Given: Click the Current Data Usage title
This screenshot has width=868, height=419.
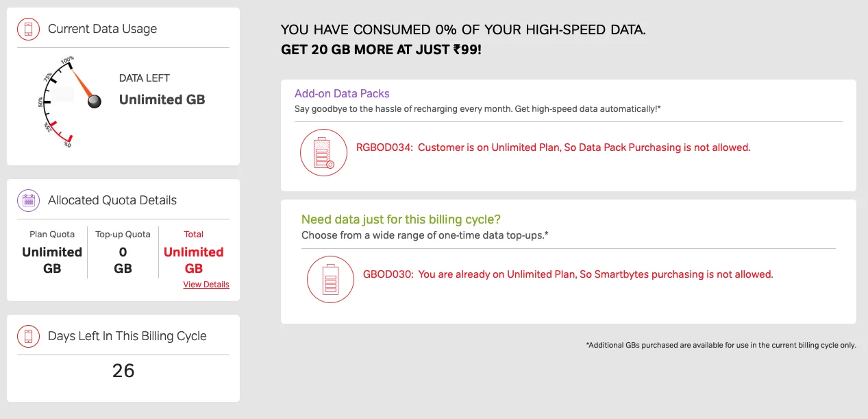Looking at the screenshot, I should 102,29.
